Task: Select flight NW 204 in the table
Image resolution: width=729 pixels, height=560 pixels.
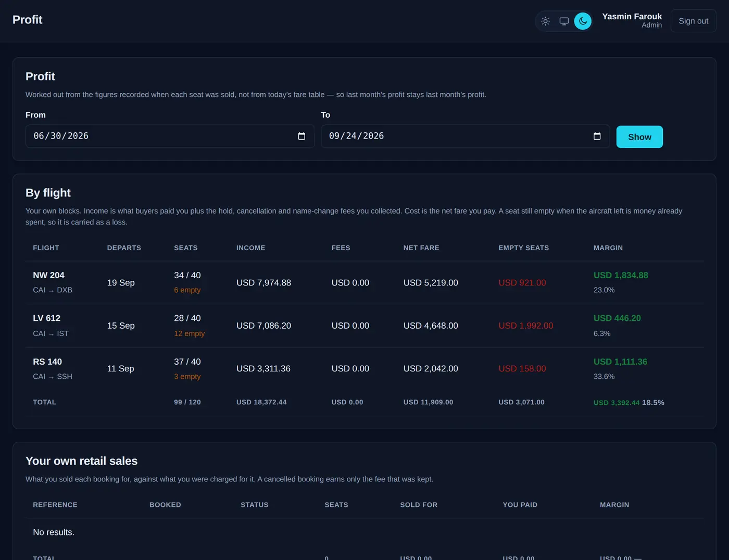Action: point(48,275)
